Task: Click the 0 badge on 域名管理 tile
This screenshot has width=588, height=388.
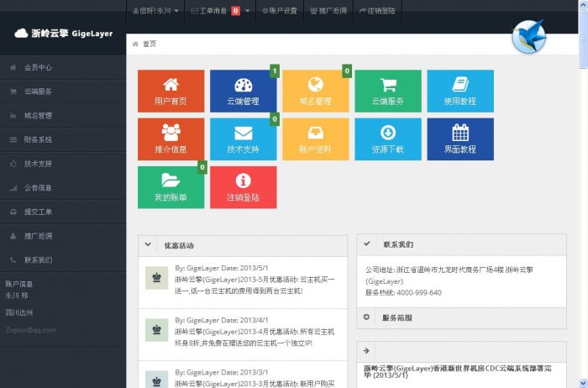Action: (347, 71)
